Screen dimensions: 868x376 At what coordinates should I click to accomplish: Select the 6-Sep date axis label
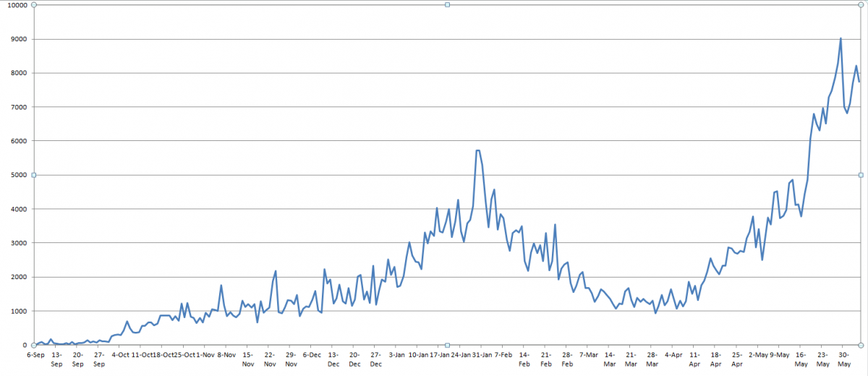[36, 355]
